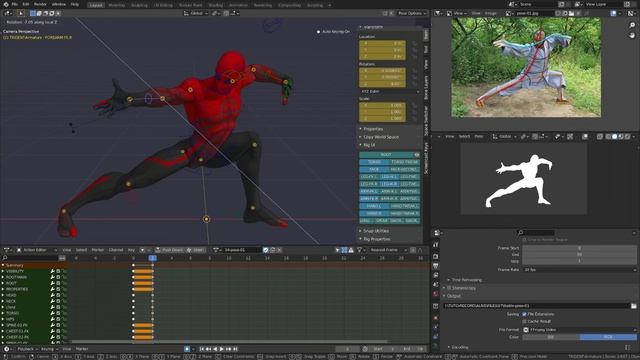Play animation forward
This screenshot has height=360, width=640.
[x=222, y=349]
